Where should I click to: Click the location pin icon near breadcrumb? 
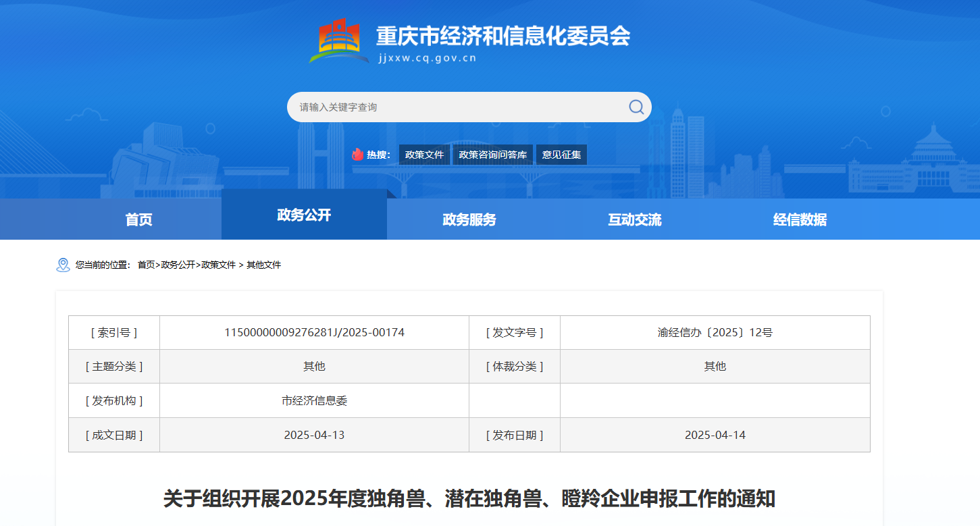point(63,265)
